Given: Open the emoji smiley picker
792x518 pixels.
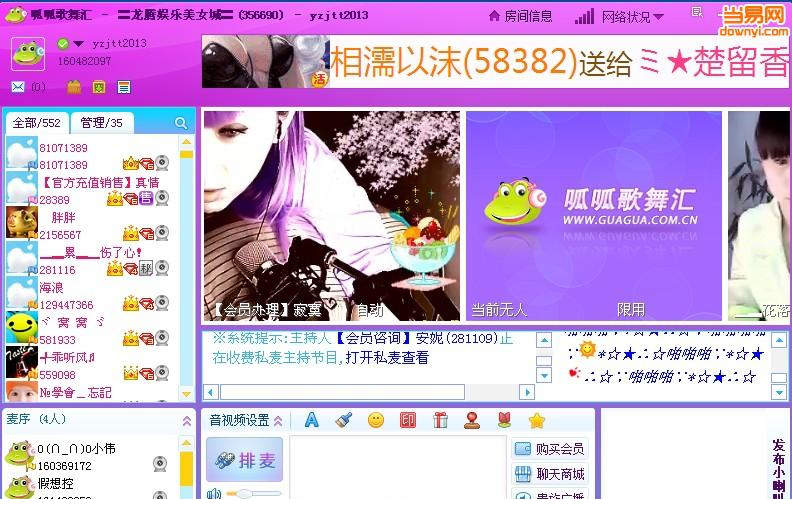Looking at the screenshot, I should click(376, 420).
